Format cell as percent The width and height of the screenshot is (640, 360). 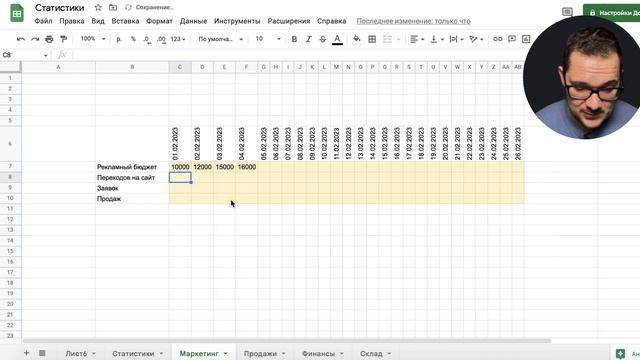point(133,39)
